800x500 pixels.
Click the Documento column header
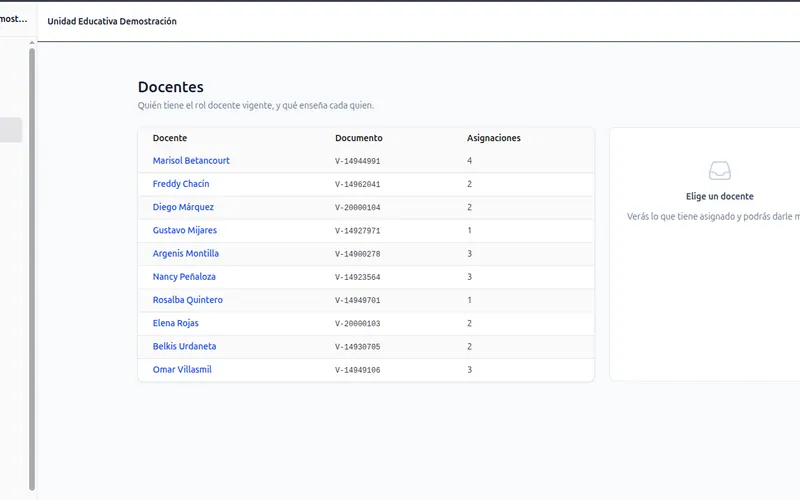(x=358, y=138)
